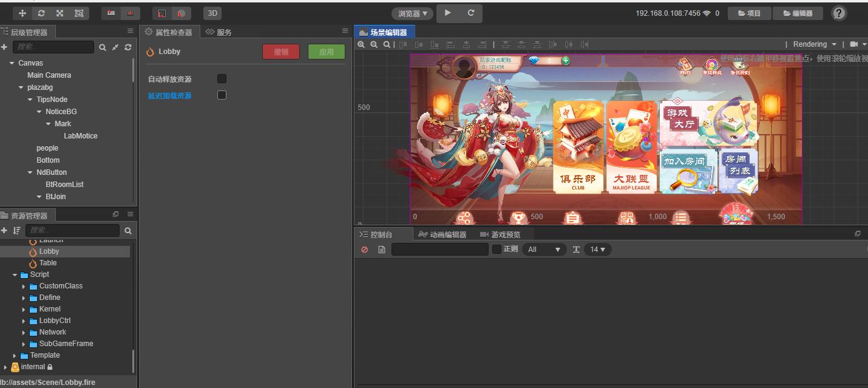The width and height of the screenshot is (868, 388).
Task: Select the Rect transform tool
Action: [x=78, y=12]
